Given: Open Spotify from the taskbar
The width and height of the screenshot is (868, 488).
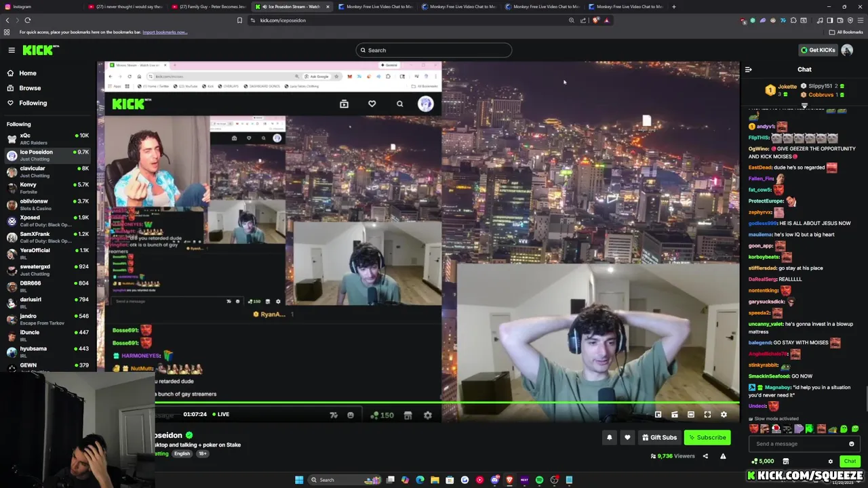Looking at the screenshot, I should pyautogui.click(x=539, y=480).
